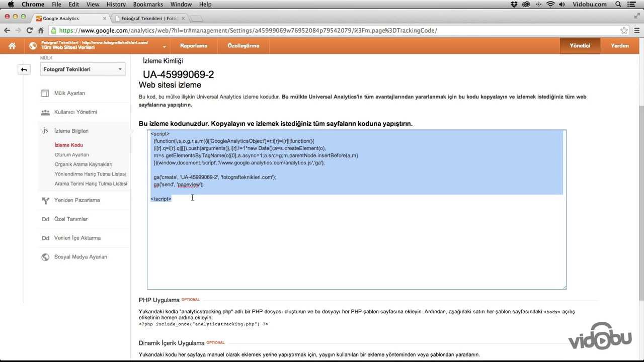Open a new browser tab
The height and width of the screenshot is (362, 644).
click(x=197, y=19)
